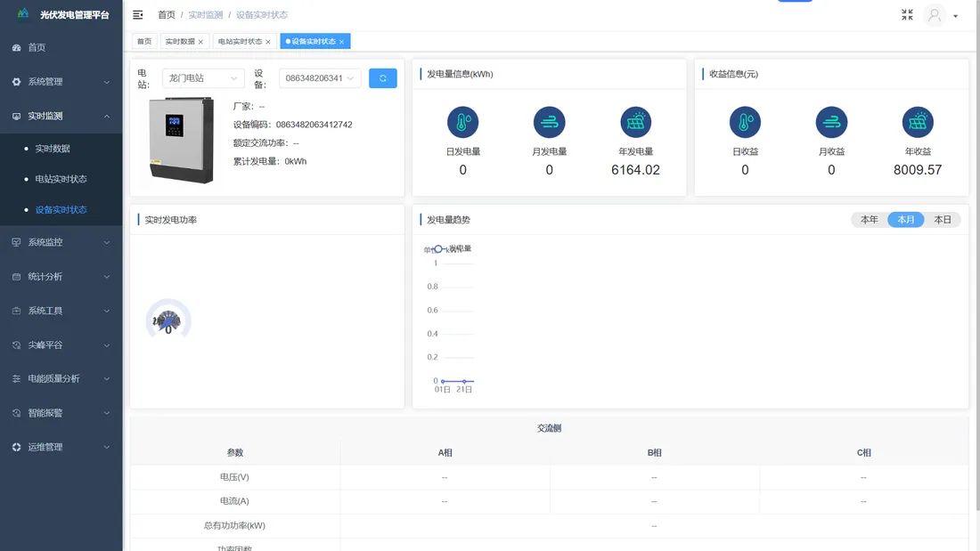The image size is (980, 551).
Task: Click the 日收益 icon
Action: tap(745, 123)
